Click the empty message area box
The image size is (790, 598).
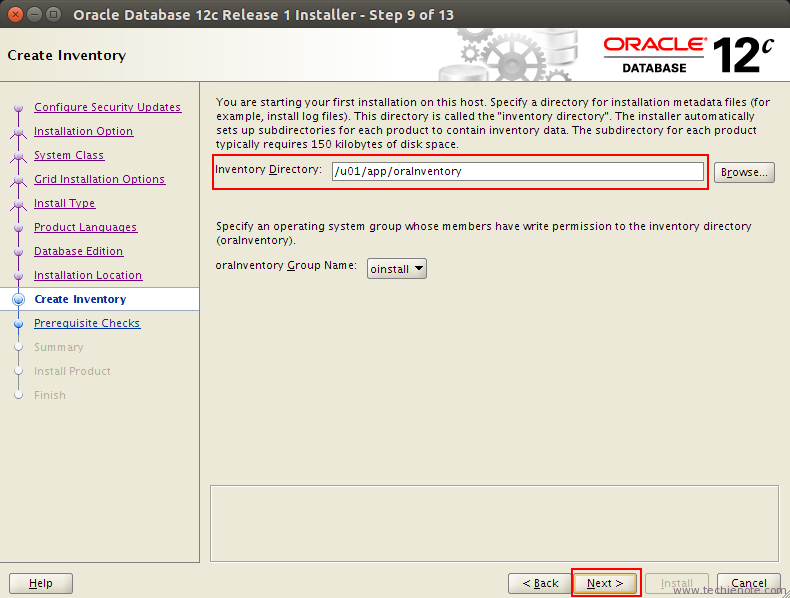[x=494, y=523]
